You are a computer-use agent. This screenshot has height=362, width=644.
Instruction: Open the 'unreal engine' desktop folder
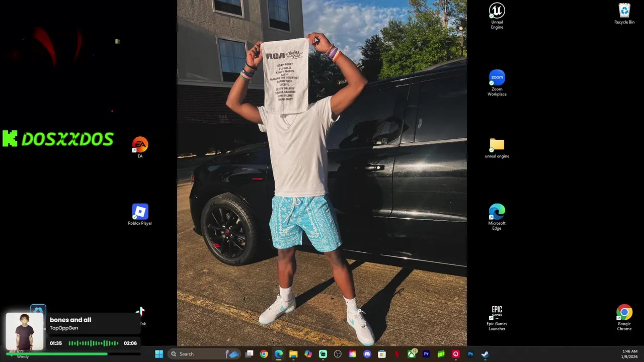pos(497,148)
